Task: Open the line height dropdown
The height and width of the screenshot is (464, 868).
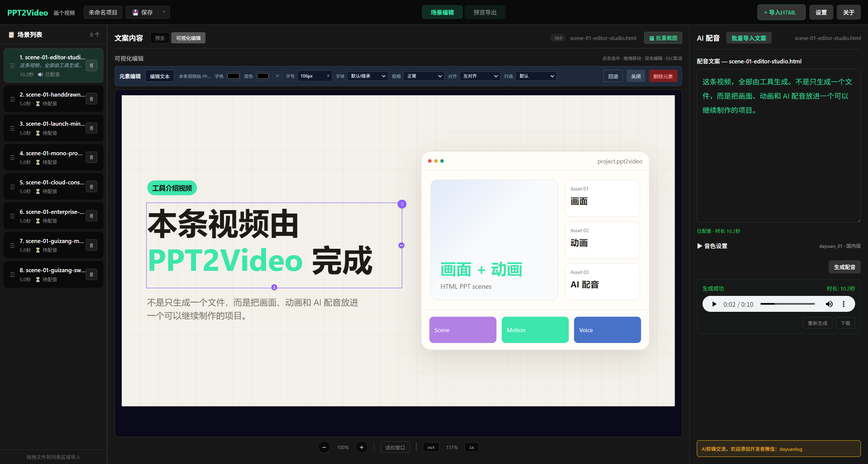Action: (x=536, y=76)
